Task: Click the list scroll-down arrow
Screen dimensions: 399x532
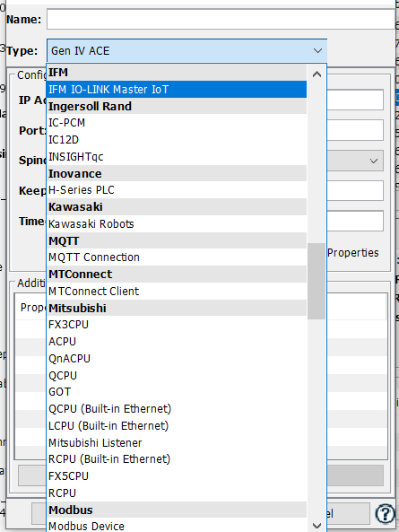Action: (x=317, y=526)
